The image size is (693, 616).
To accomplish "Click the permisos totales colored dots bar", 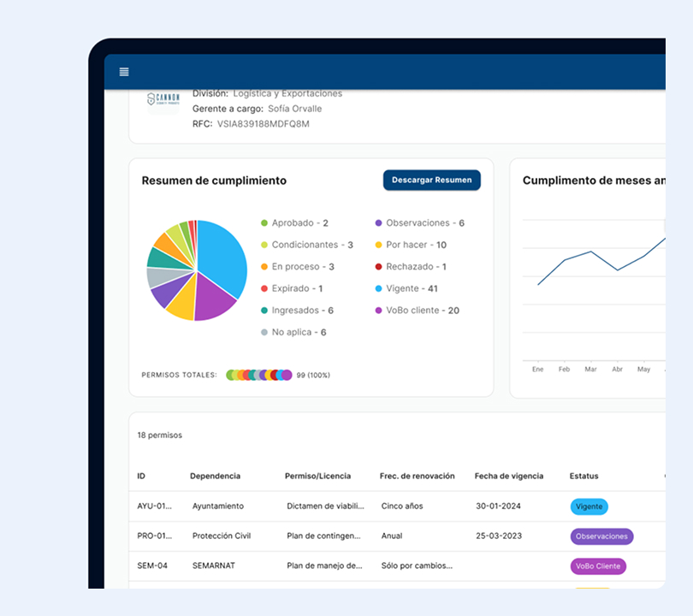I will click(x=259, y=376).
